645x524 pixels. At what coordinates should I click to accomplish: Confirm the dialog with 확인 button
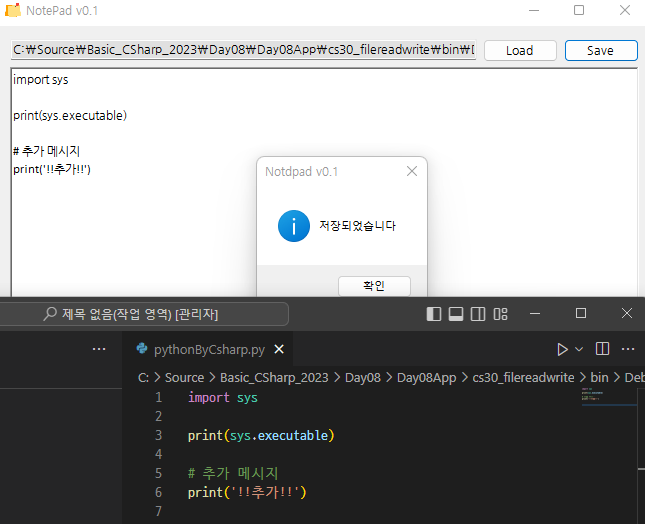coord(374,286)
